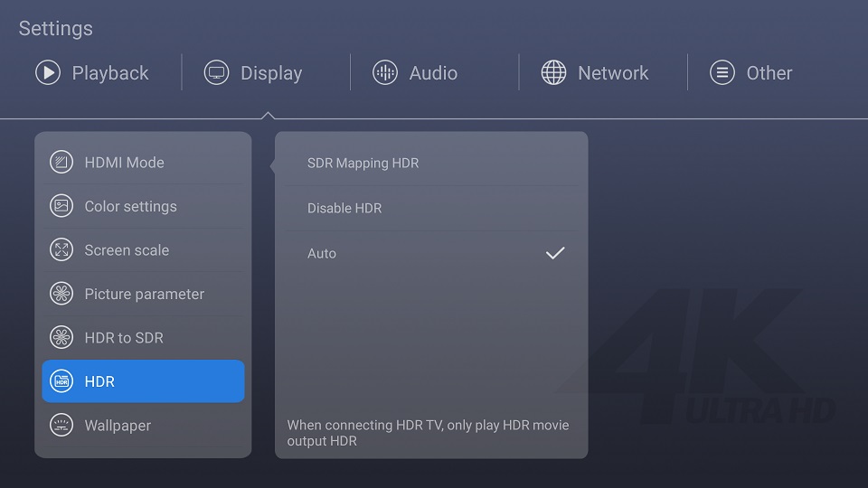
Task: Choose the Disable HDR option
Action: click(x=431, y=208)
